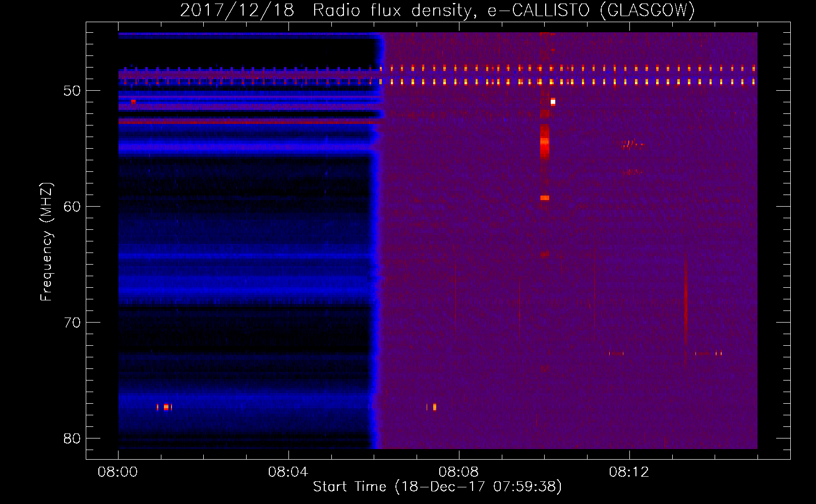This screenshot has height=504, width=816.
Task: Click the 80 frequency tick label
Action: 73,438
